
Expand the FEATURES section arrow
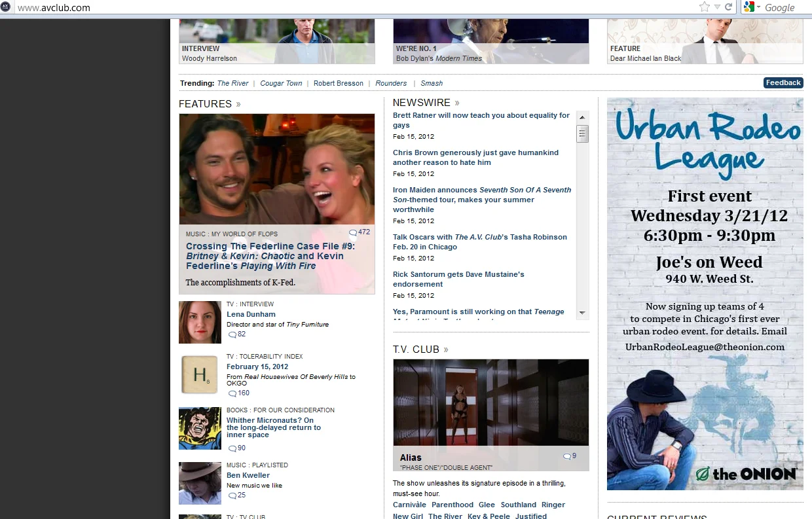(238, 104)
